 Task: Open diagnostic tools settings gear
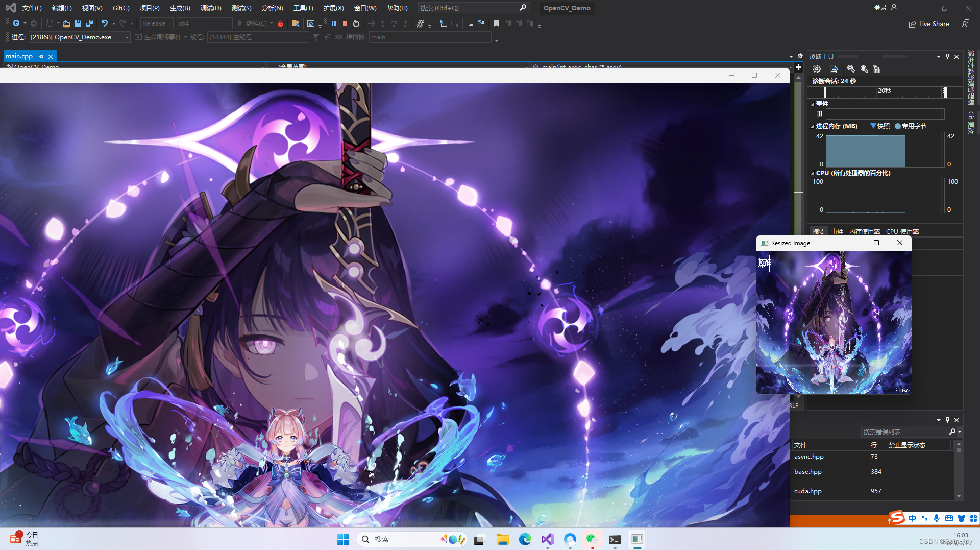817,69
